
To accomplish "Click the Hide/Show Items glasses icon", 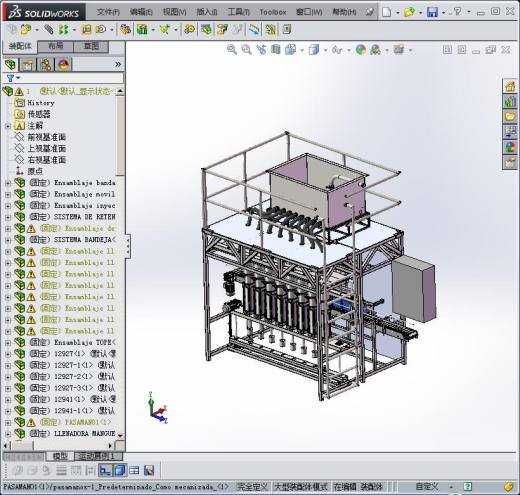I will pyautogui.click(x=337, y=50).
